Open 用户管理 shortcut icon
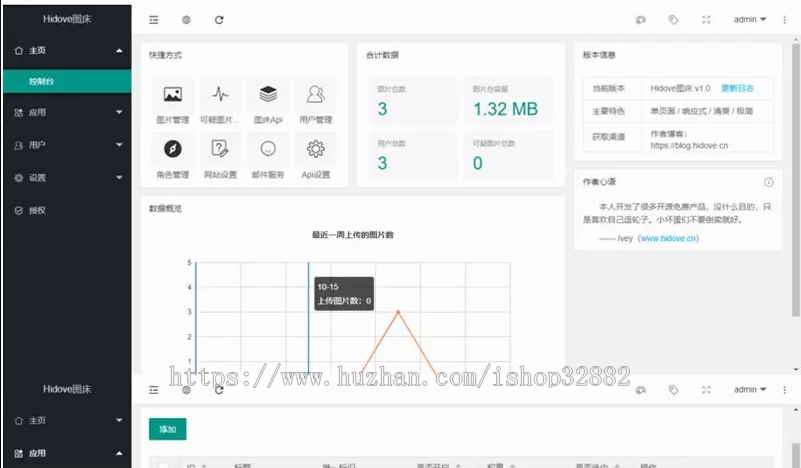The image size is (801, 468). pos(316,94)
